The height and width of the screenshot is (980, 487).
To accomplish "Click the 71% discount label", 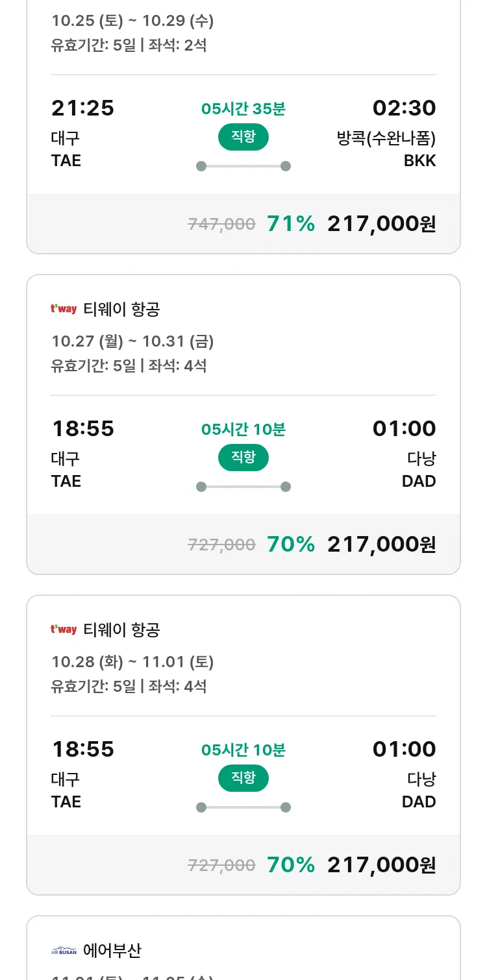I will coord(290,224).
